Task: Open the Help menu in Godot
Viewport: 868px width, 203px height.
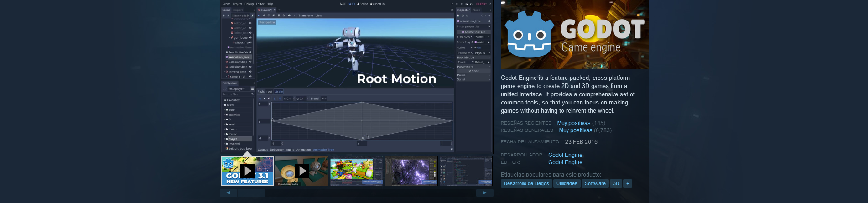Action: [270, 4]
